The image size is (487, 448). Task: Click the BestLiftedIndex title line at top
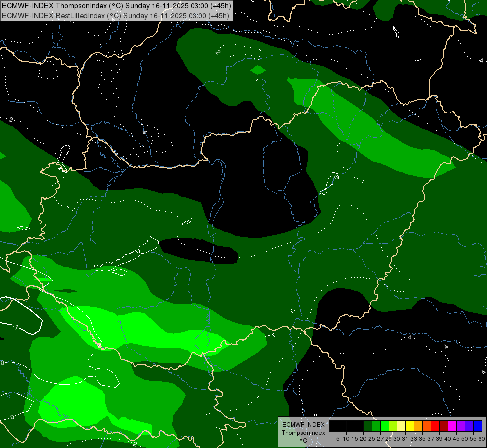click(115, 16)
